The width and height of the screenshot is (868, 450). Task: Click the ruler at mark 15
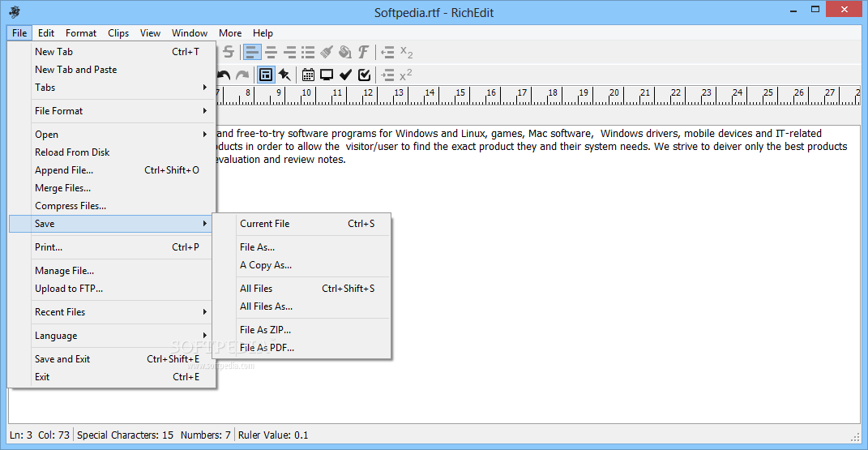(x=460, y=92)
